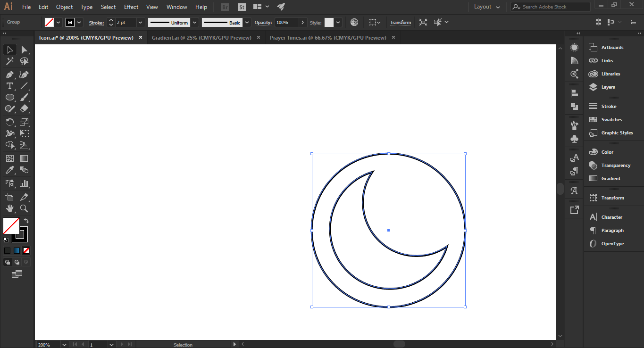Select the Free Transform tool
The height and width of the screenshot is (348, 644).
point(24,133)
